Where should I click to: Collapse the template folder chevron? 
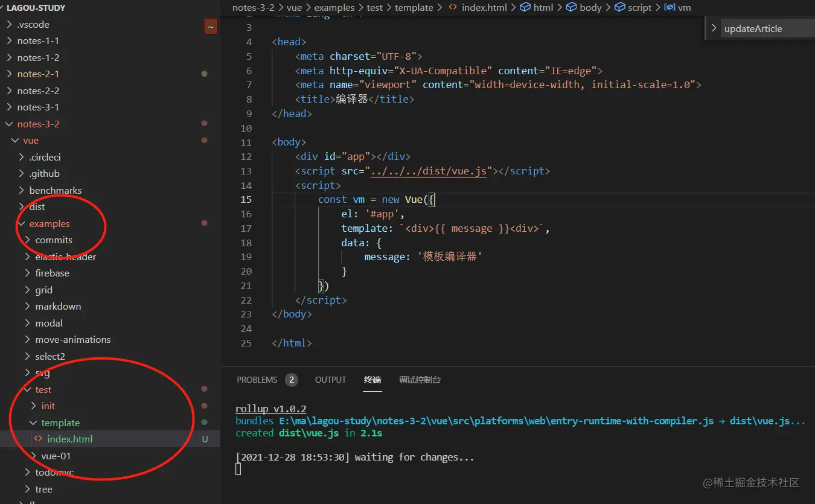33,423
